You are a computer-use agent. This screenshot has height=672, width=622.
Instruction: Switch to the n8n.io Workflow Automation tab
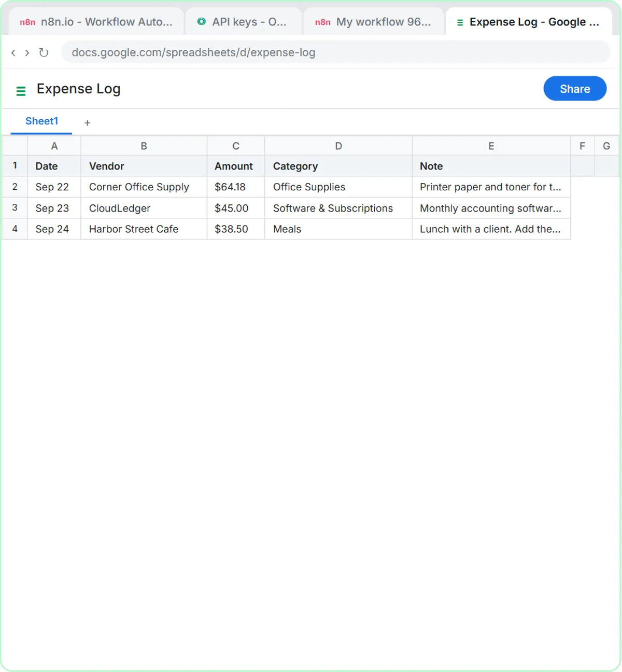[x=96, y=22]
